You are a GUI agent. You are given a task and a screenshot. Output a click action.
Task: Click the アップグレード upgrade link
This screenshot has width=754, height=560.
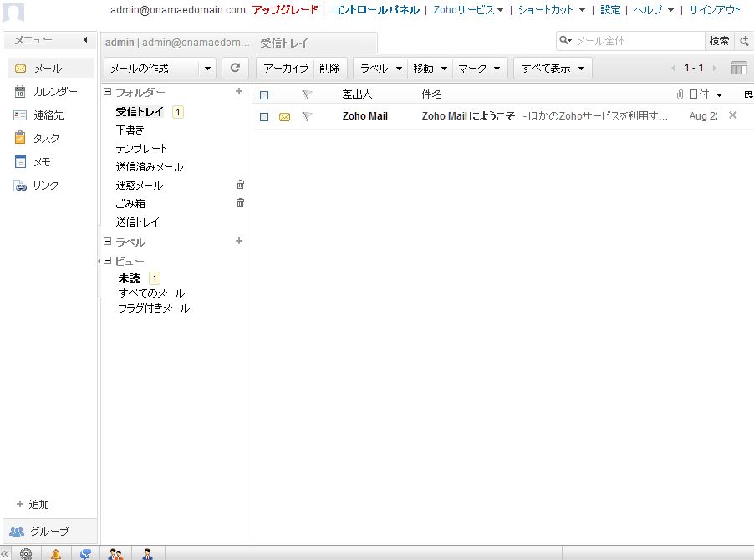point(285,10)
